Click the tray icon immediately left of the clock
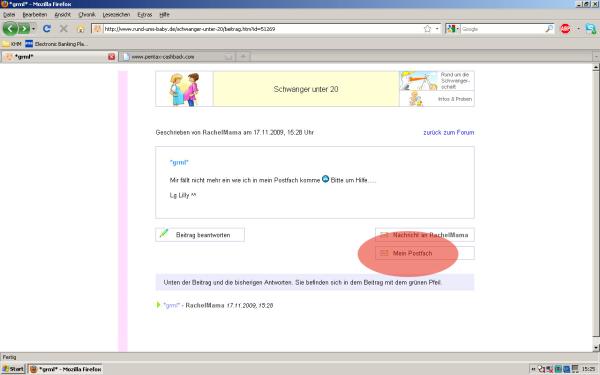600x375 pixels. (x=575, y=369)
